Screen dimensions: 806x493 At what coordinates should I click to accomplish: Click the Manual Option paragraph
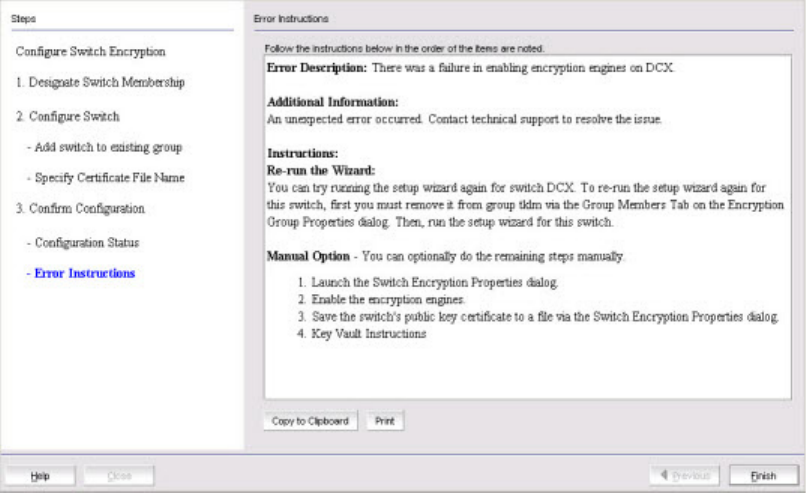tap(445, 256)
